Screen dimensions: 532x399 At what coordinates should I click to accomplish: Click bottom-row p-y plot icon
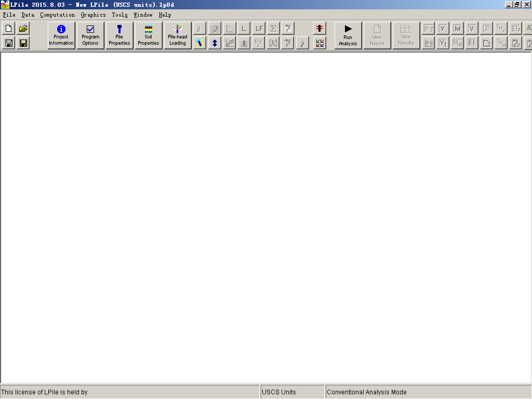click(429, 43)
